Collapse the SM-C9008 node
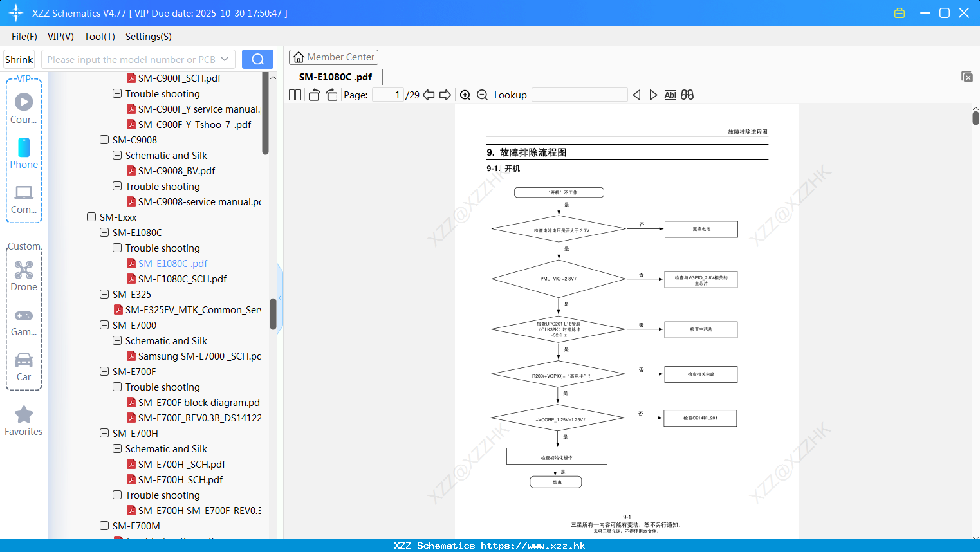 [x=104, y=140]
